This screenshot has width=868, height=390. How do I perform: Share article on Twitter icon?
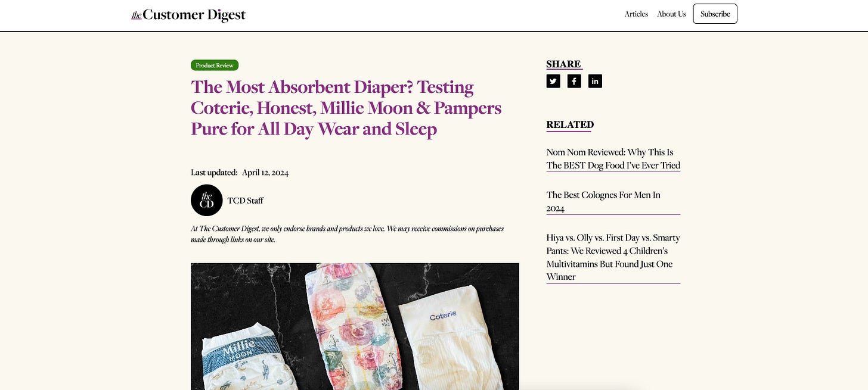coord(553,81)
